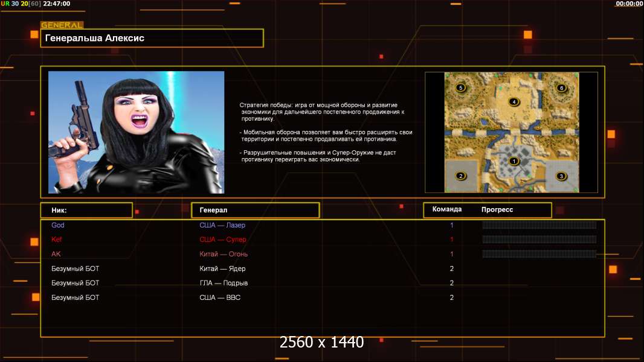
Task: Select player God in the list
Action: [x=58, y=225]
